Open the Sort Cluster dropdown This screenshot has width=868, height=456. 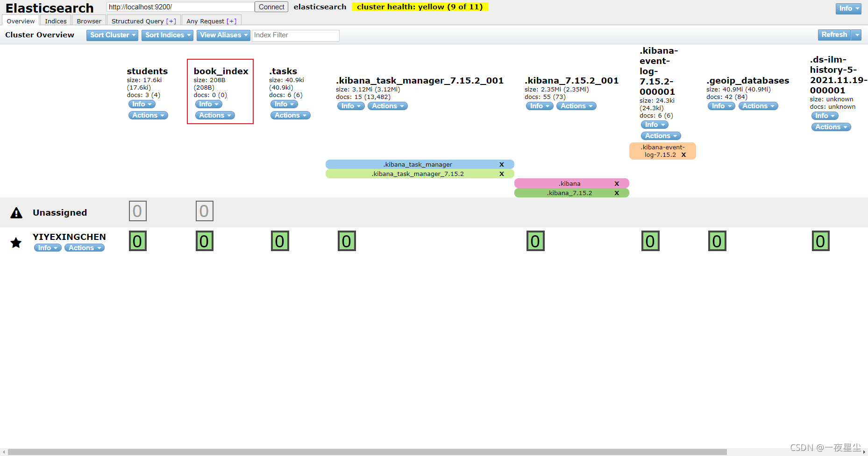pos(112,35)
